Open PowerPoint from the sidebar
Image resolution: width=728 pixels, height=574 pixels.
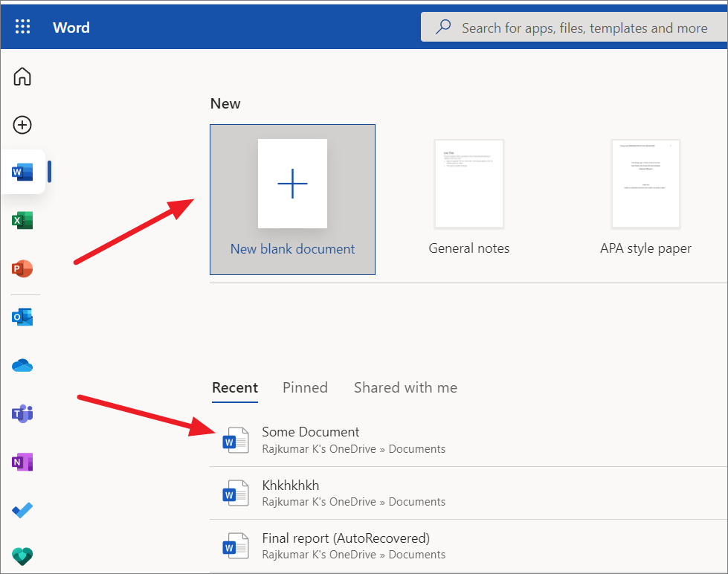(22, 268)
